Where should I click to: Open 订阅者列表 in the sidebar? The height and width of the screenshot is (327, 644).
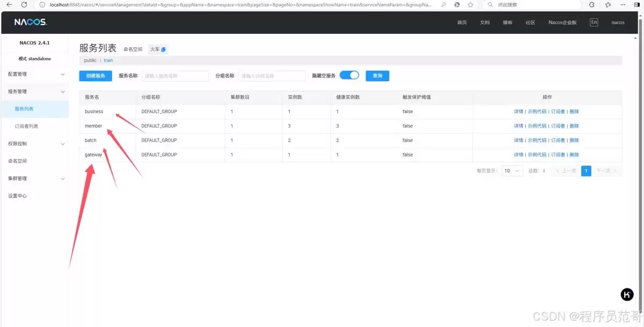[26, 127]
